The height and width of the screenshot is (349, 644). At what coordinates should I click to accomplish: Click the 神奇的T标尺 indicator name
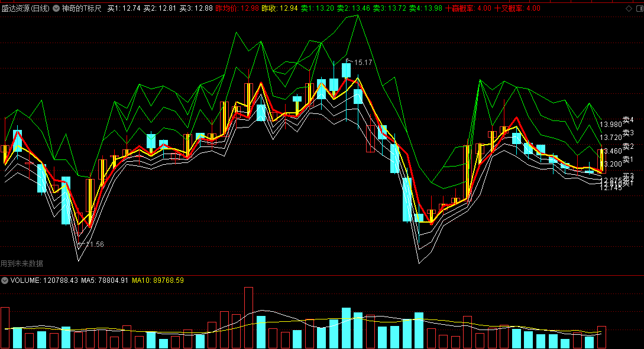tap(82, 8)
